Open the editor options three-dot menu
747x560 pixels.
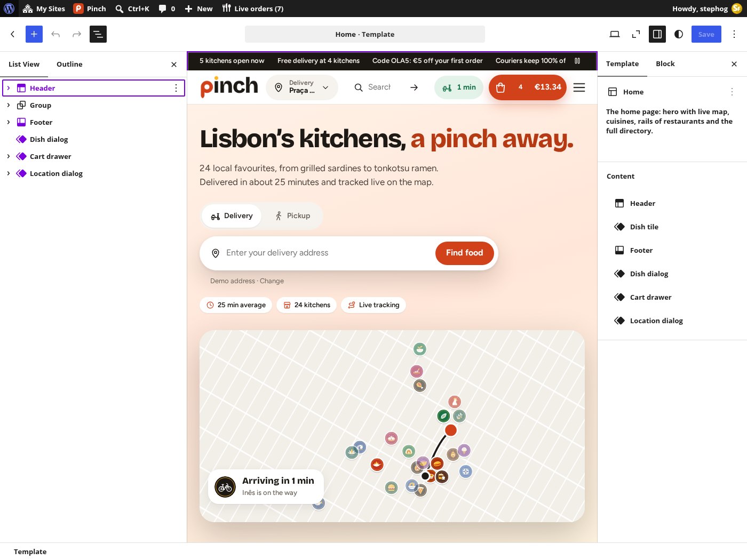(x=734, y=34)
